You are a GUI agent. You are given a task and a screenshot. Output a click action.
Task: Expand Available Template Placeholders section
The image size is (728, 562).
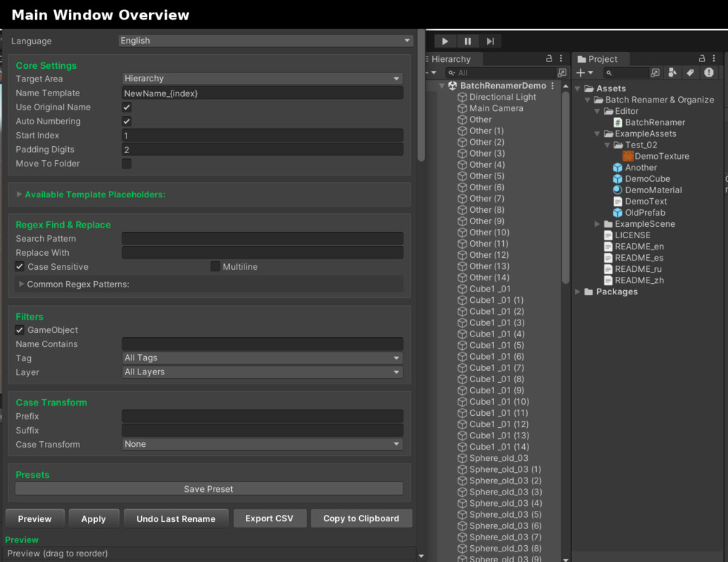(x=19, y=195)
